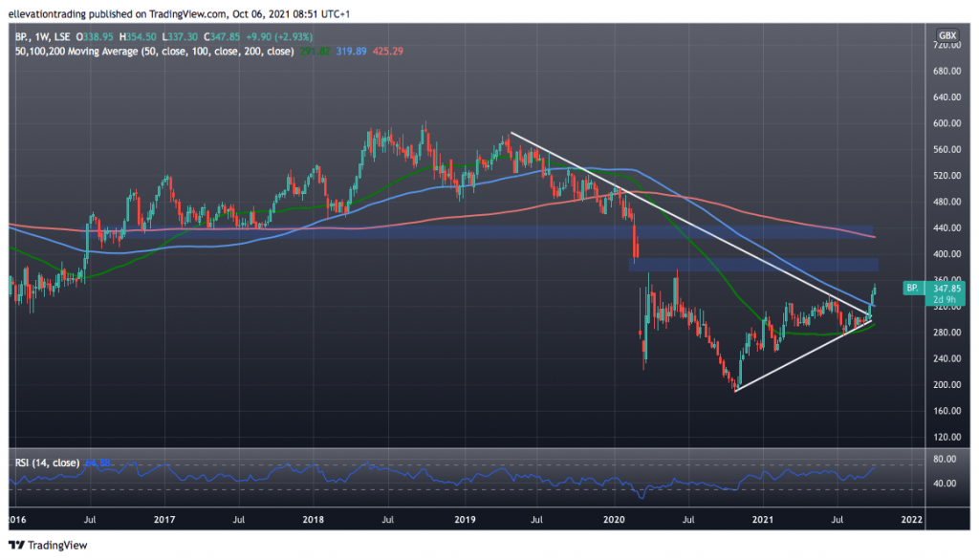Viewport: 979px width, 560px height.
Task: Click the 2022 time axis label
Action: [x=911, y=520]
